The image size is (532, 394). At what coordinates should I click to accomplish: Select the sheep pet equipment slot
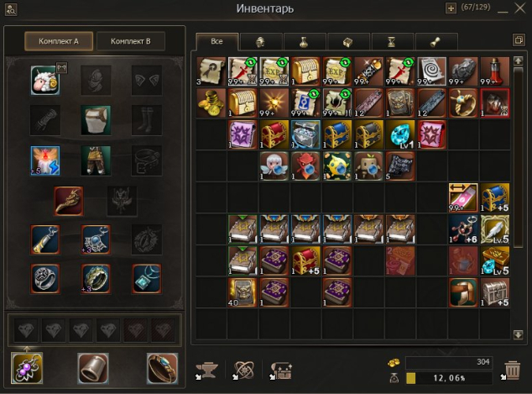tap(45, 81)
